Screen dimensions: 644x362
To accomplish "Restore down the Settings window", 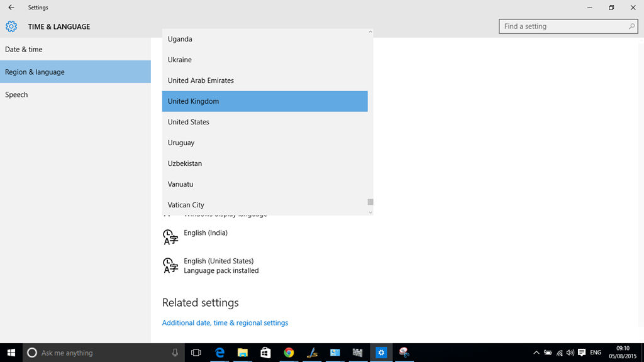I will (x=611, y=8).
